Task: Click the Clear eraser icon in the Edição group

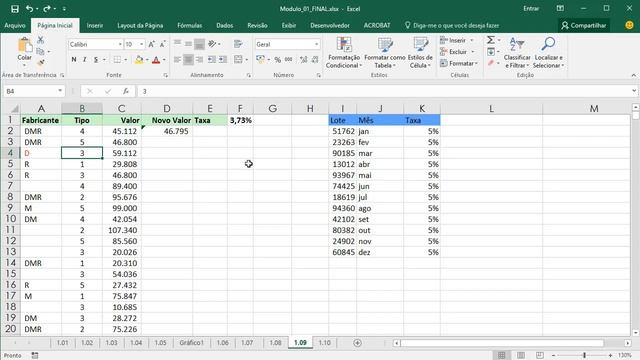Action: 491,63
